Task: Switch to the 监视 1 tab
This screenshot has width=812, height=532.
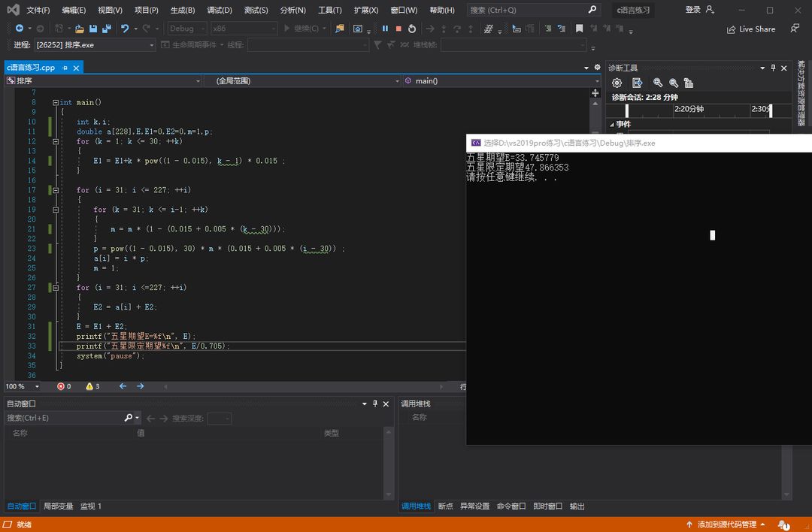Action: [91, 506]
